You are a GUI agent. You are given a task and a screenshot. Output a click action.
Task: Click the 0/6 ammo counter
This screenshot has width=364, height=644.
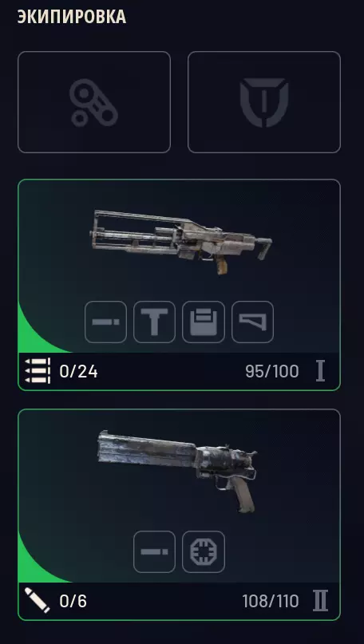point(73,601)
